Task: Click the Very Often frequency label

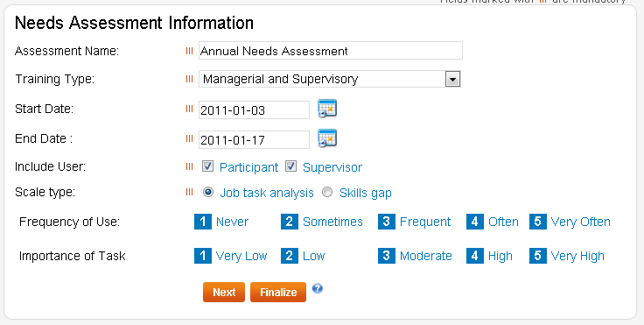Action: pyautogui.click(x=580, y=223)
